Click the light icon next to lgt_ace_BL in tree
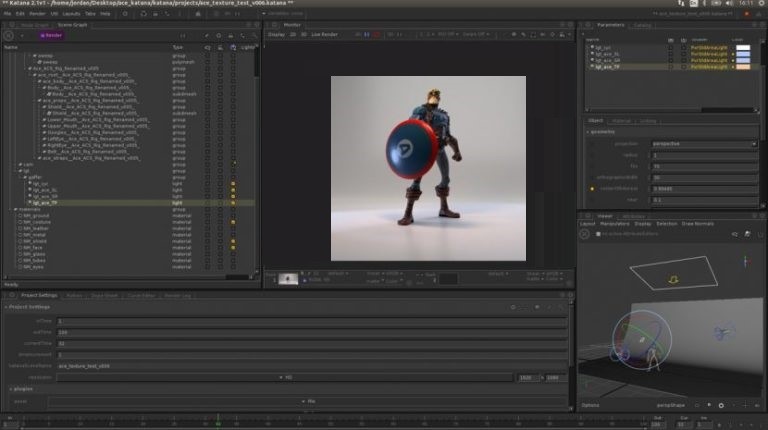The height and width of the screenshot is (430, 768). coord(30,190)
